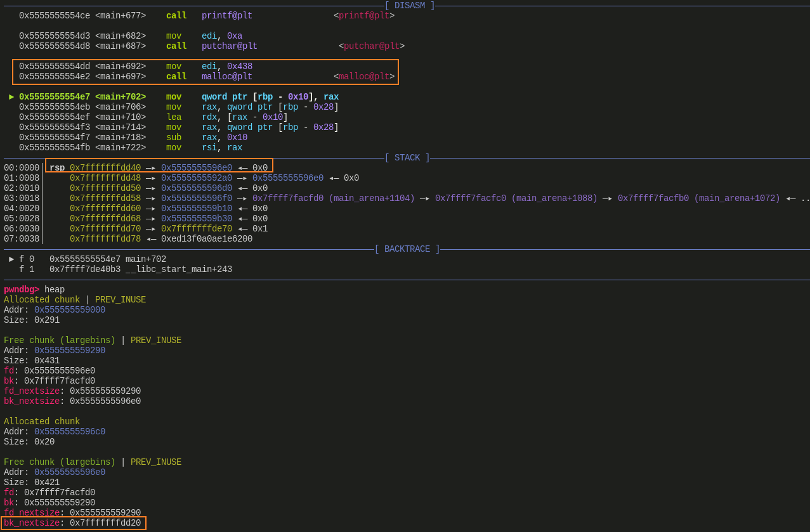The image size is (810, 532).
Task: Click the typed heap command after the prompt
Action: point(55,290)
